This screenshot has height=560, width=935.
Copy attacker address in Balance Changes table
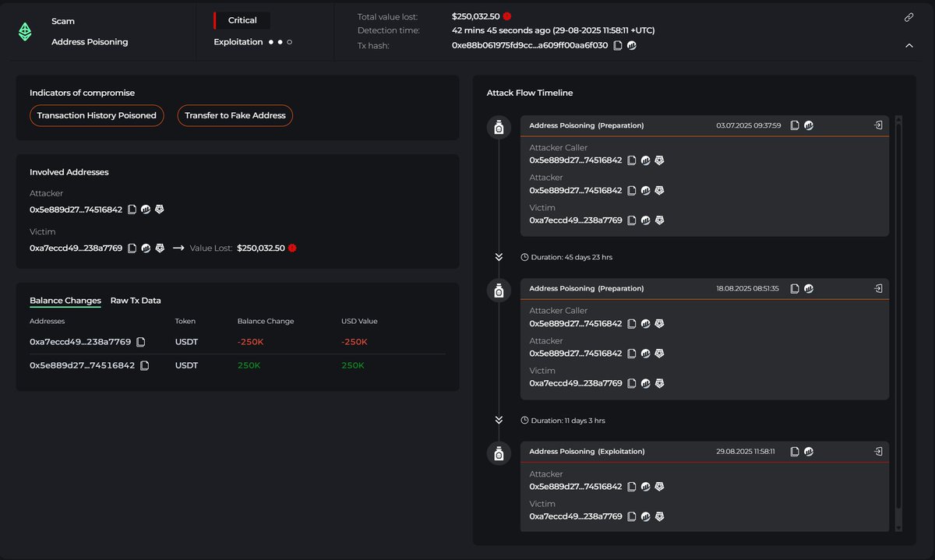point(145,365)
